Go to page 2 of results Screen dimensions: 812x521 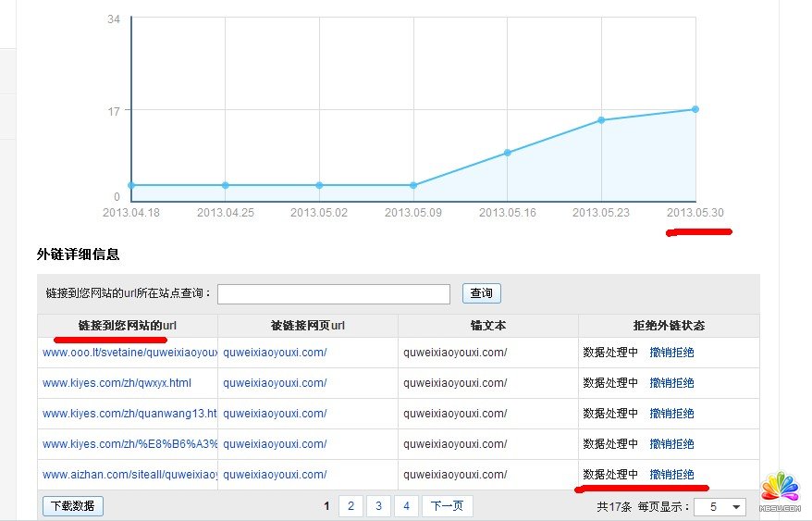[x=351, y=506]
